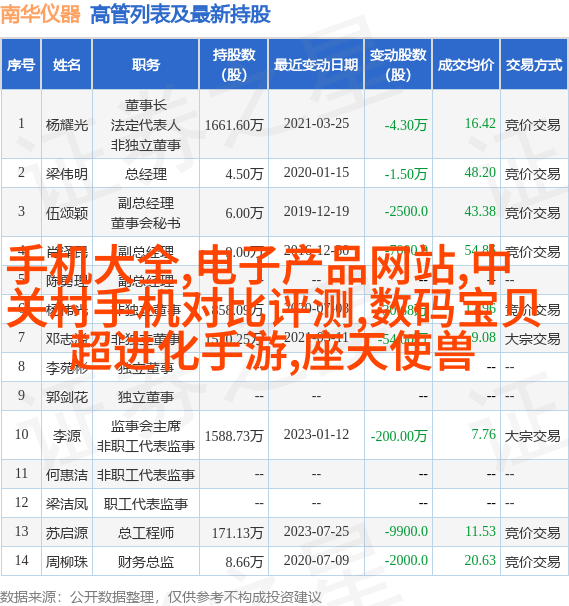Image resolution: width=569 pixels, height=606 pixels.
Task: Select the 最近变动日期 column header
Action: pyautogui.click(x=316, y=65)
